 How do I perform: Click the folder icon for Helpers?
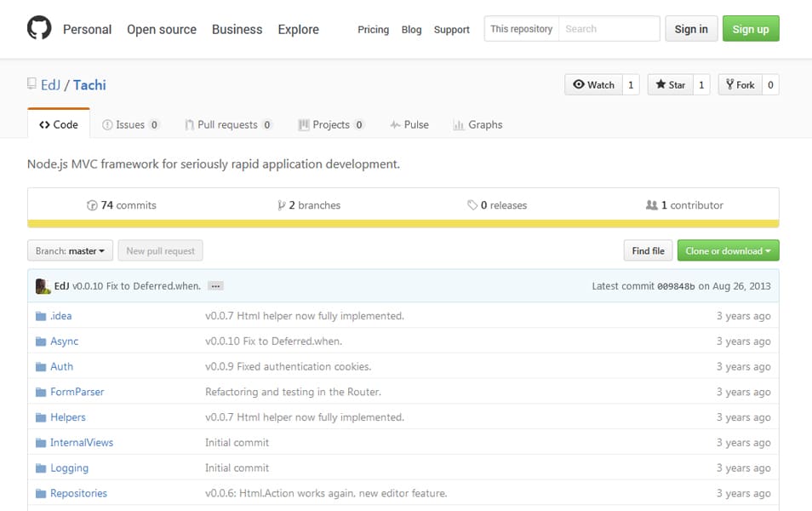click(41, 417)
